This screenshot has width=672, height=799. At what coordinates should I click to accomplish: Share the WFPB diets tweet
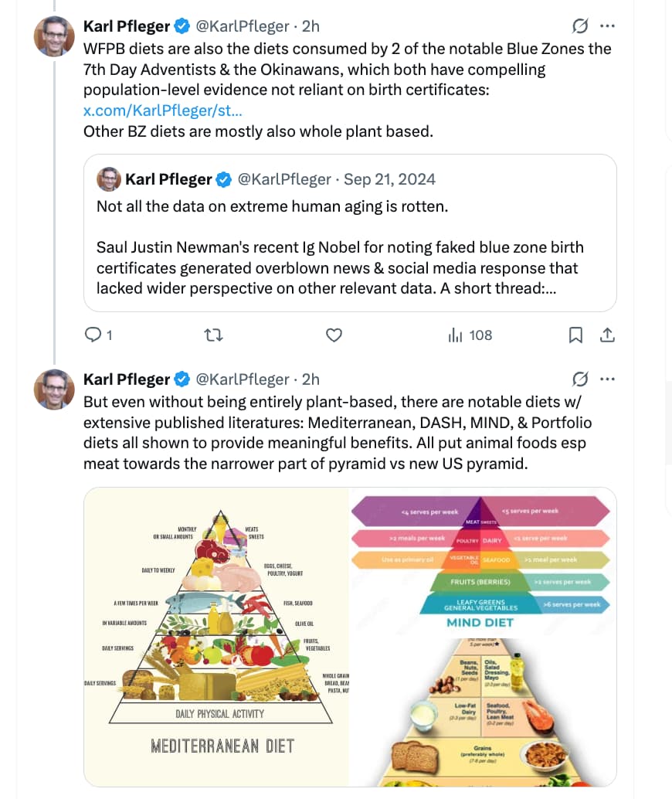pyautogui.click(x=607, y=335)
